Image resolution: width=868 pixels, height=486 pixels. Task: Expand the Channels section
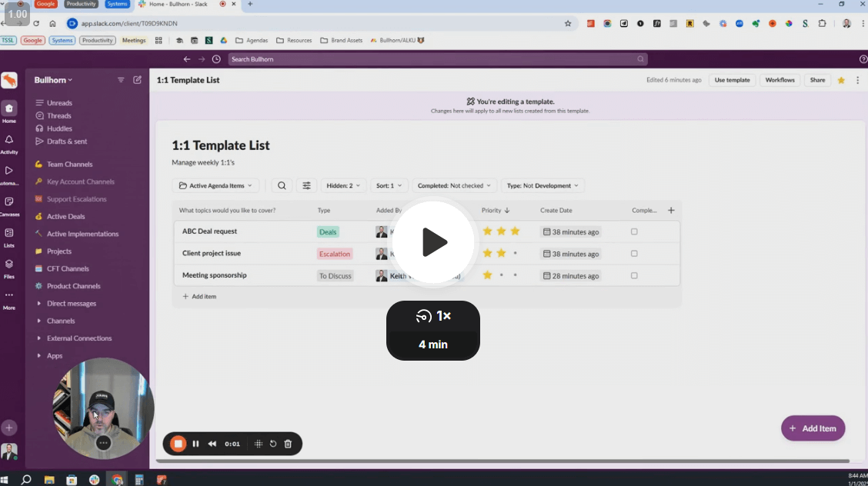(55, 321)
